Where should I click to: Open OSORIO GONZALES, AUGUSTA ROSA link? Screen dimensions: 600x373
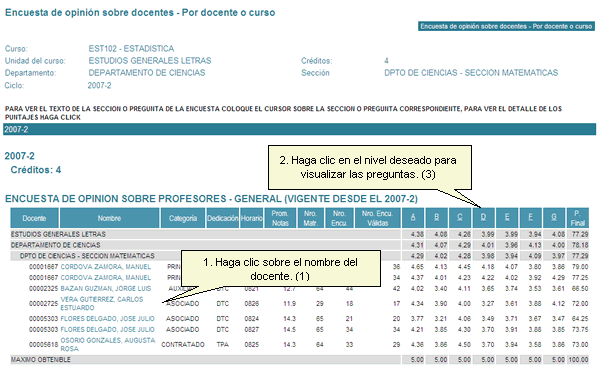point(108,344)
